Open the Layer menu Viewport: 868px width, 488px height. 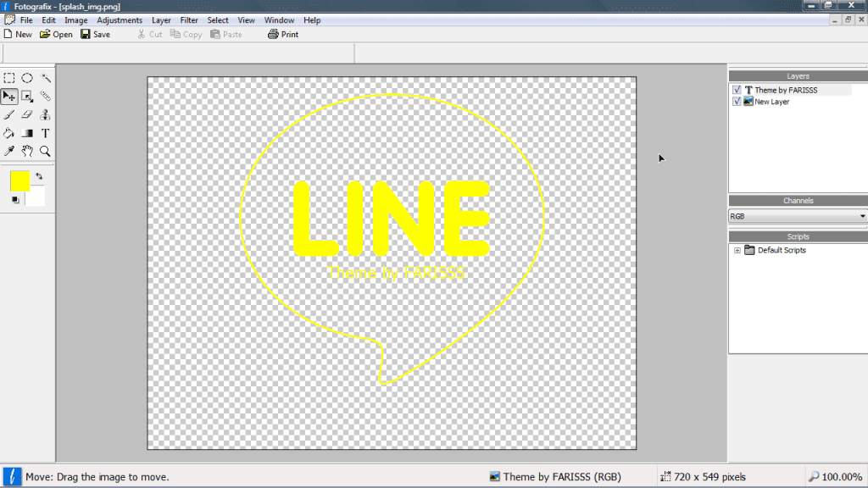coord(161,20)
